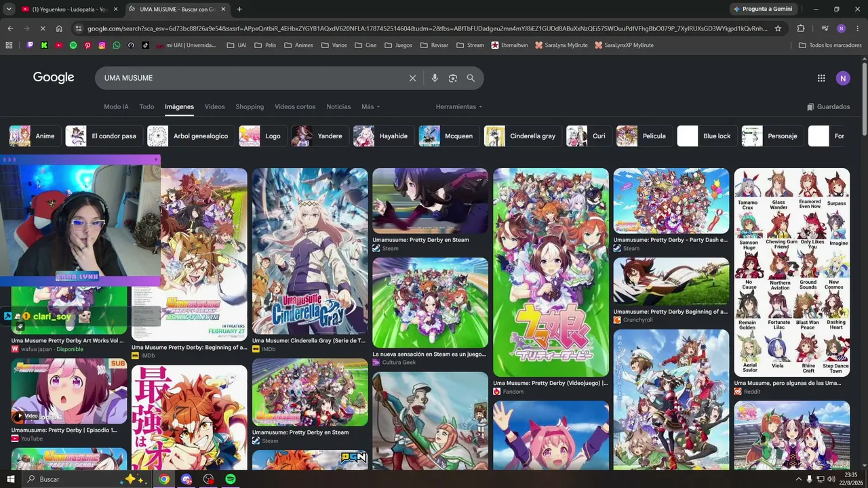Submit search with the magnifier icon
The image size is (868, 488).
(x=471, y=78)
